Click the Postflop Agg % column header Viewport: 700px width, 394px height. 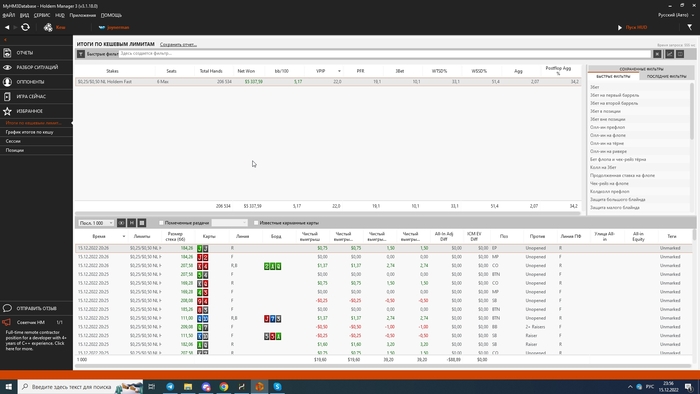(558, 71)
